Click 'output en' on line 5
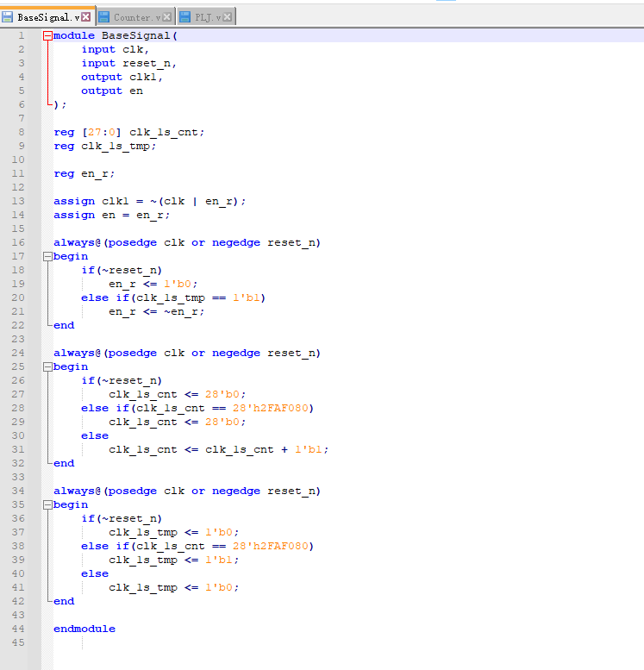The height and width of the screenshot is (670, 644). coord(112,91)
